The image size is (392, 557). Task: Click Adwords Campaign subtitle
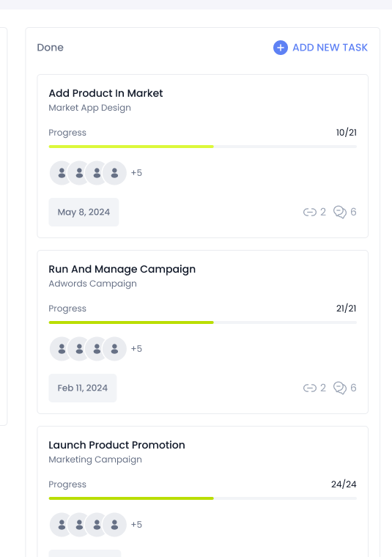click(x=92, y=284)
